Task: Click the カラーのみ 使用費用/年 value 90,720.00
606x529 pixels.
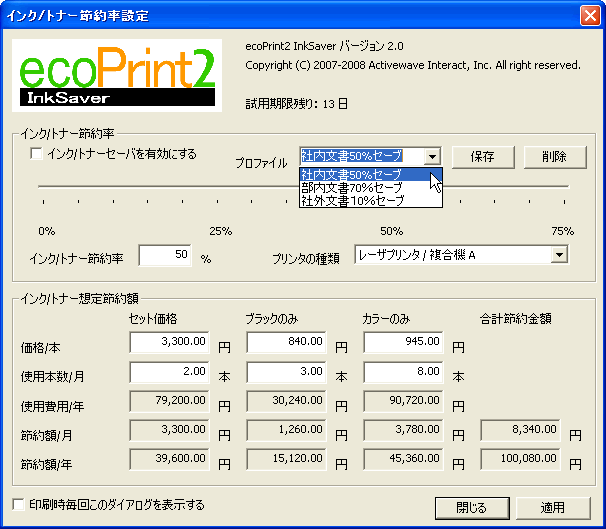Action: [x=403, y=401]
